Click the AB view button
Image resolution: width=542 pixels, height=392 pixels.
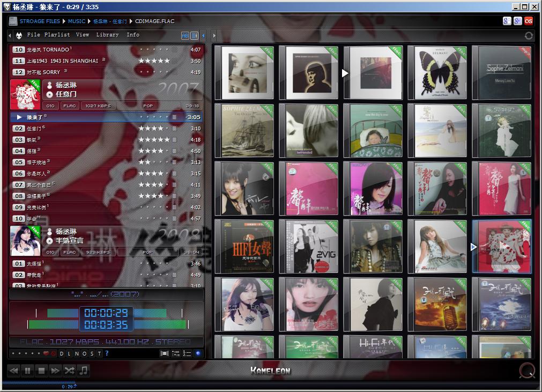coord(185,35)
